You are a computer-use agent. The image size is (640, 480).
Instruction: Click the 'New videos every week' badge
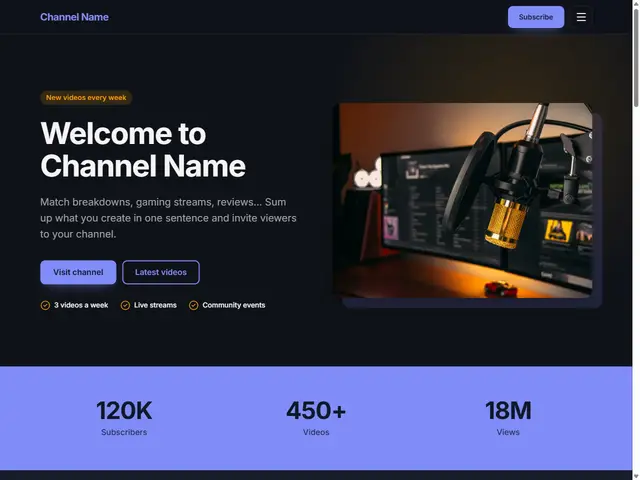[86, 98]
